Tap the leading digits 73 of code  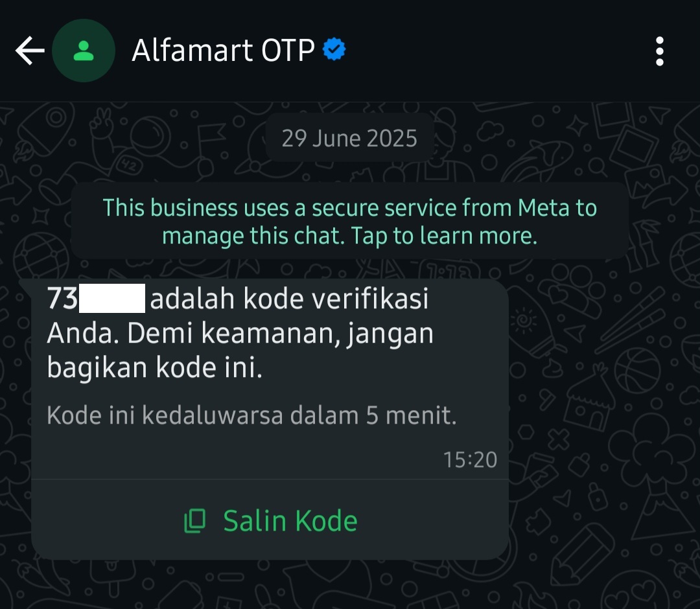[62, 298]
